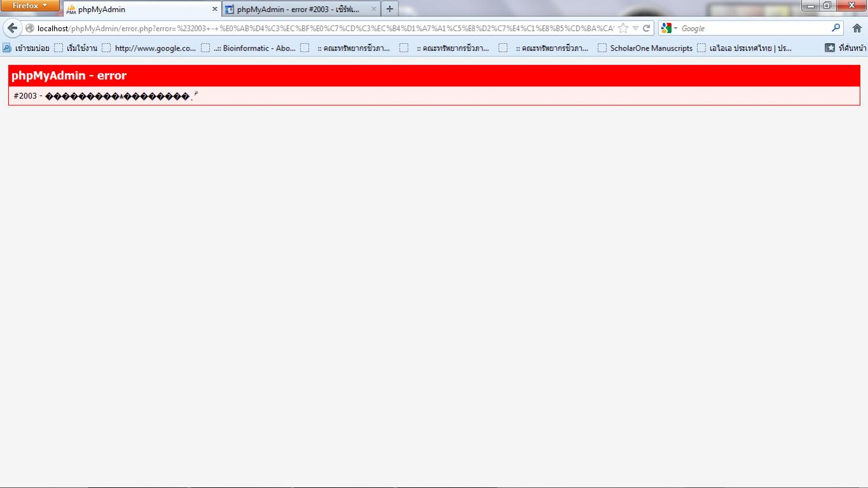This screenshot has width=868, height=488.
Task: Click the search magnifier icon
Action: (x=836, y=28)
